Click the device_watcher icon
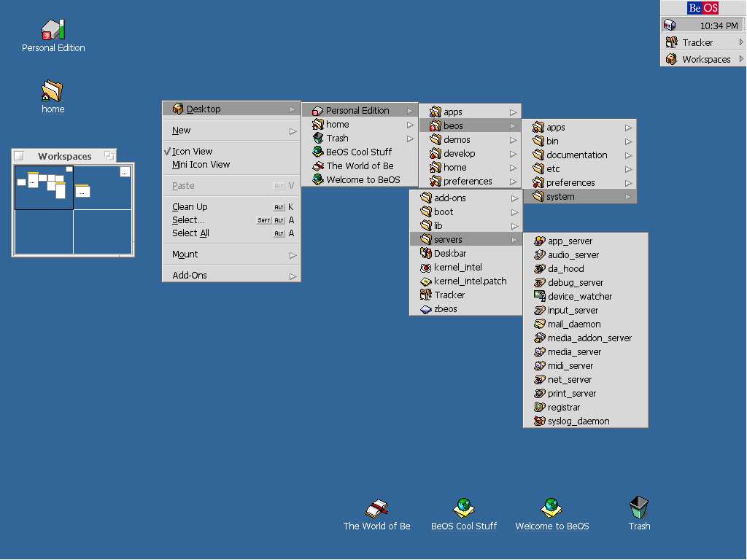Image resolution: width=747 pixels, height=560 pixels. tap(539, 296)
